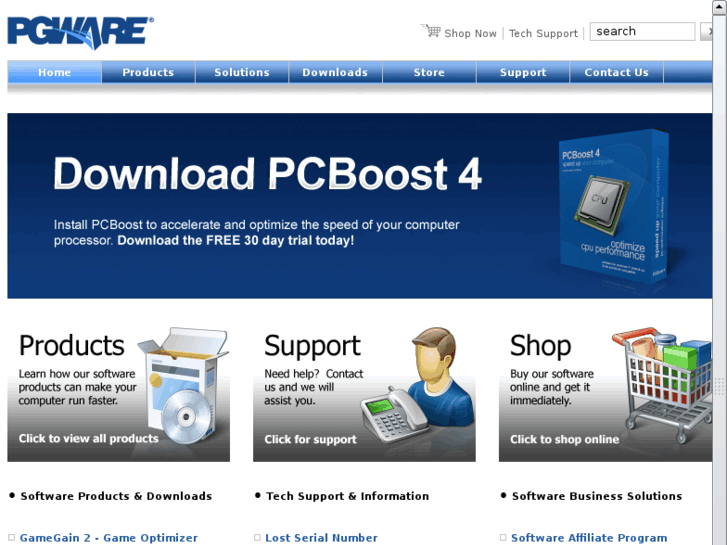
Task: Follow the Shop Now link
Action: tap(470, 33)
